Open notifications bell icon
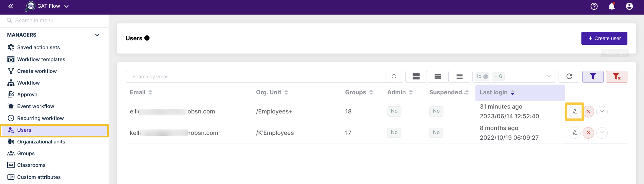Image resolution: width=644 pixels, height=184 pixels. [x=612, y=6]
